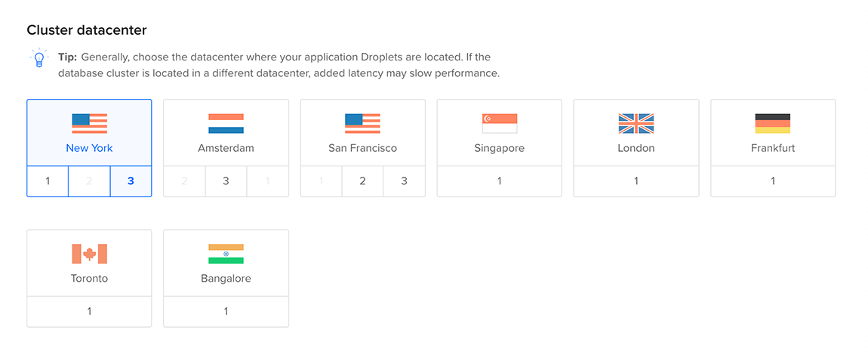Click the German flag for Frankfurt
This screenshot has height=352, width=868.
click(773, 124)
